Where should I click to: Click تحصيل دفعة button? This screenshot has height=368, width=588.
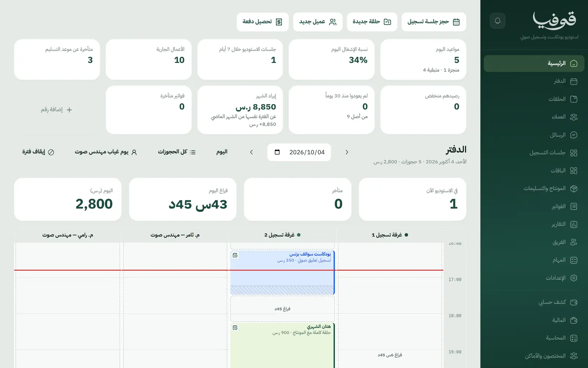(263, 22)
